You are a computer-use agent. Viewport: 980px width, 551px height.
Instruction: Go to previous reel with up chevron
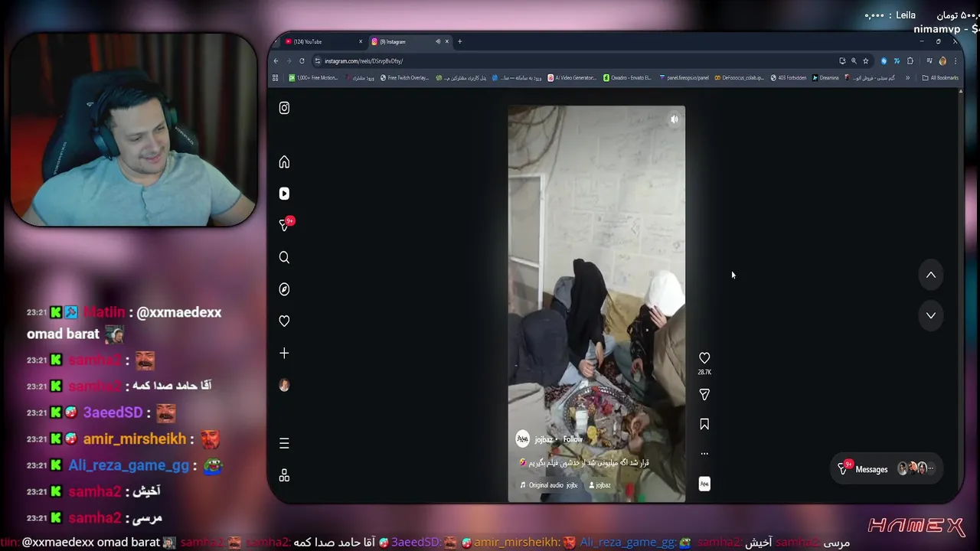[x=931, y=275]
